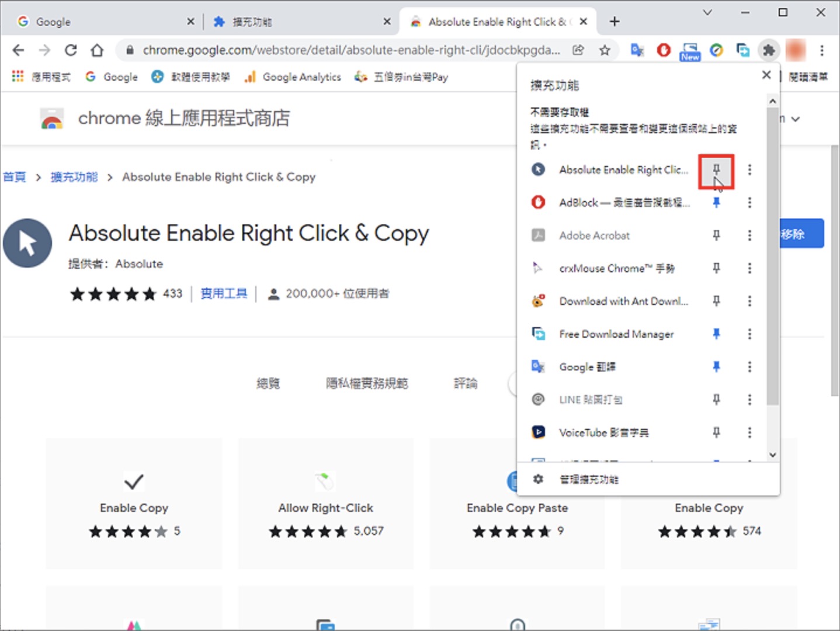Click the Absolute Enable Right Click list icon
Viewport: 840px width, 631px height.
pos(538,169)
